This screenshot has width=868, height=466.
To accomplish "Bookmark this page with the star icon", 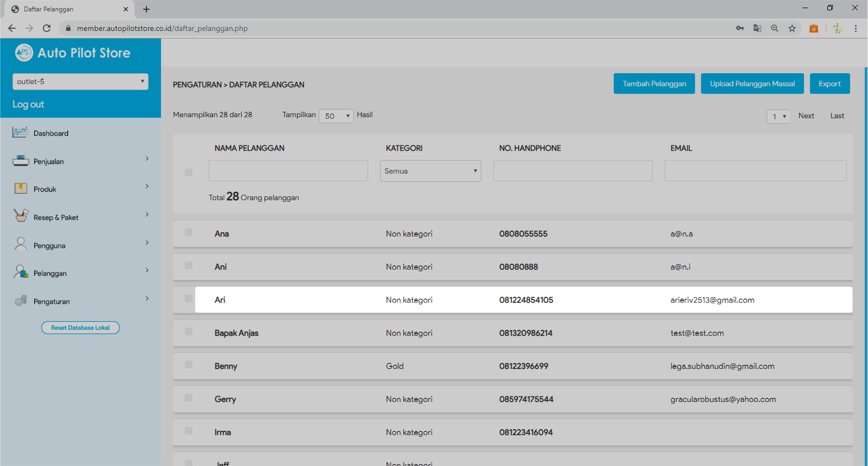I will (792, 28).
